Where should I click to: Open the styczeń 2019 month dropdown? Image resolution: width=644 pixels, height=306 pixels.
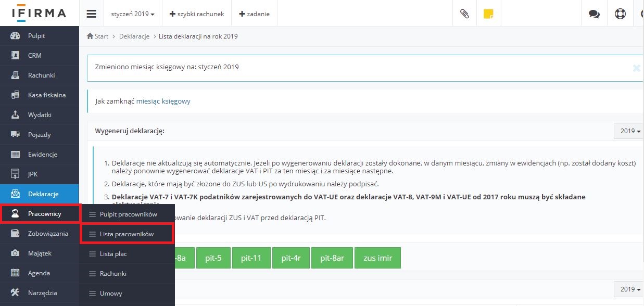(133, 15)
